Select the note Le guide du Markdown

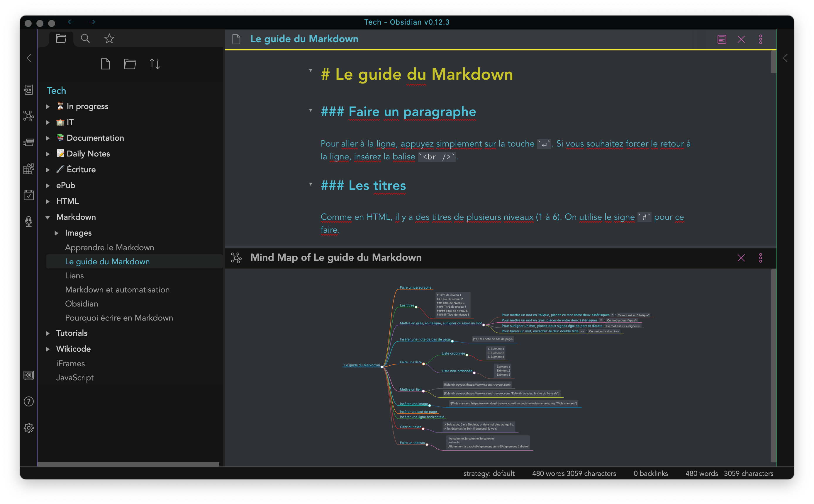[x=134, y=262]
